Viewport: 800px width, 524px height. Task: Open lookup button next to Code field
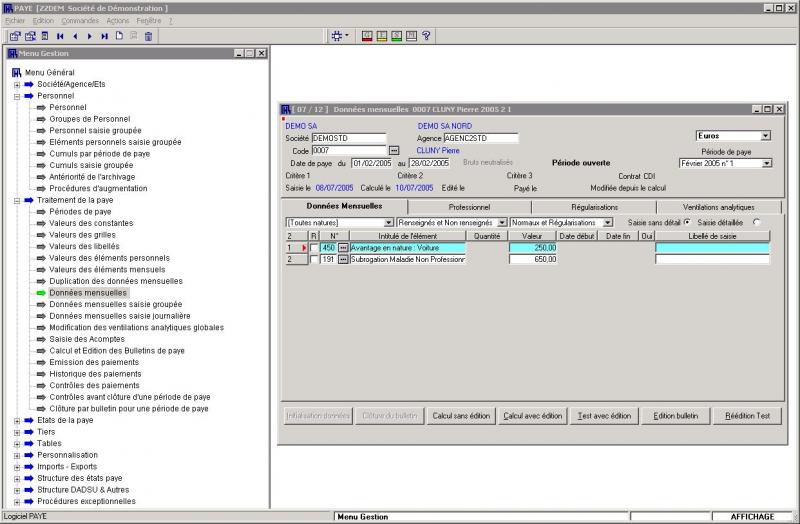point(393,150)
